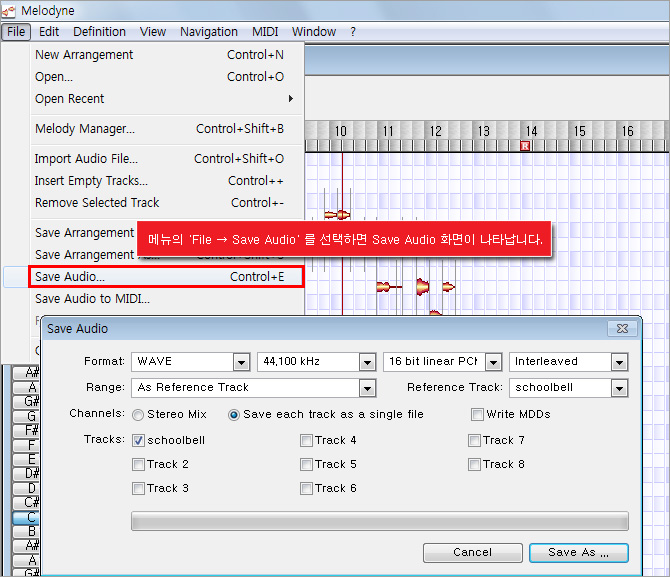Open the ? help menu
Screen dimensions: 670x577
tap(353, 32)
